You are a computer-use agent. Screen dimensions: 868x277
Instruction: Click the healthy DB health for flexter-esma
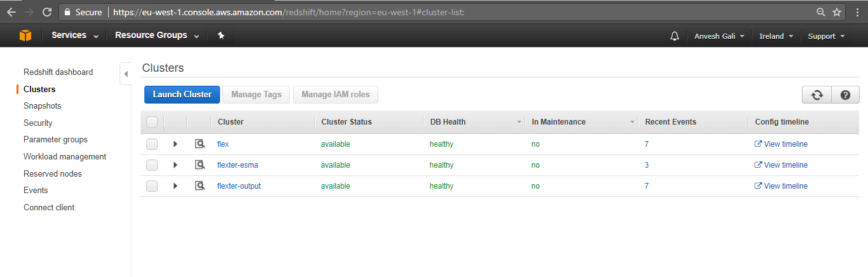tap(442, 165)
